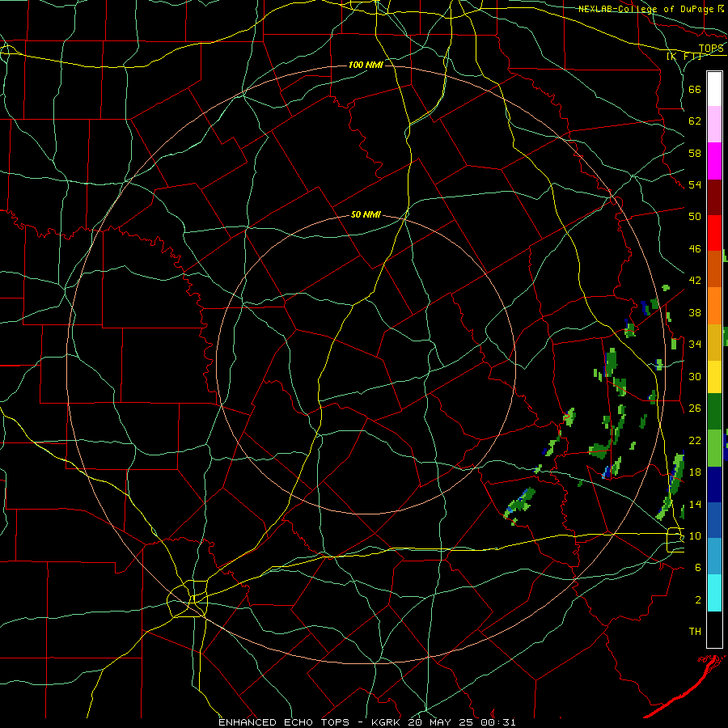This screenshot has width=728, height=728.
Task: Click the '38' legend value
Action: coord(695,312)
